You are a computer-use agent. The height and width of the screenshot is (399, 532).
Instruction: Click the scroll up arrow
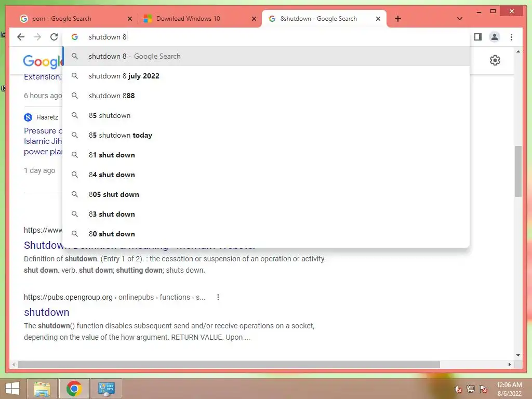coord(518,51)
